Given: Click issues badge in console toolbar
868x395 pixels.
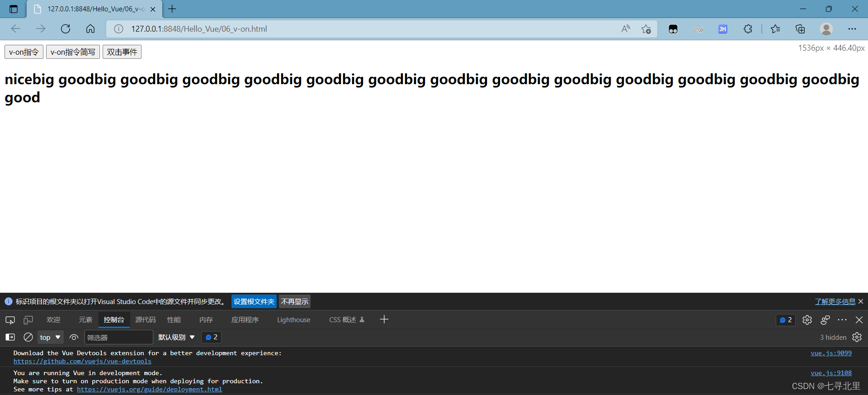Looking at the screenshot, I should coord(212,337).
